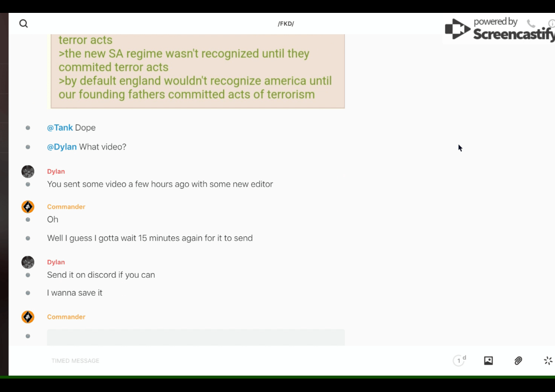This screenshot has height=392, width=555.
Task: Click the Screencastify logo
Action: click(499, 29)
